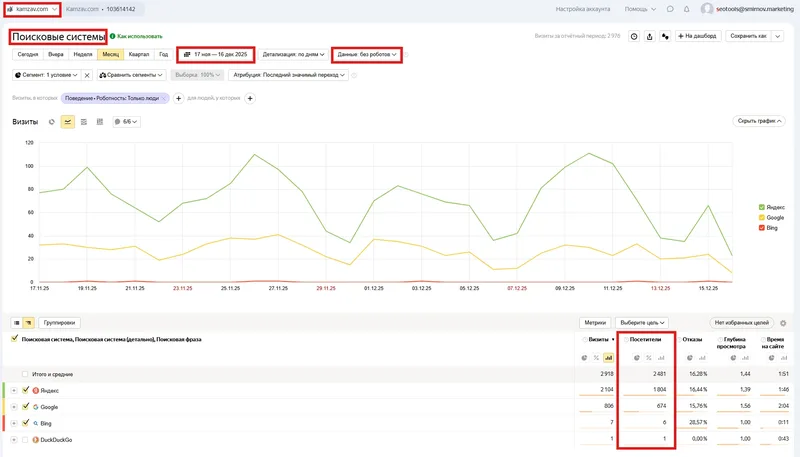Image resolution: width=800 pixels, height=457 pixels.
Task: Click the Группировки button
Action: point(61,323)
